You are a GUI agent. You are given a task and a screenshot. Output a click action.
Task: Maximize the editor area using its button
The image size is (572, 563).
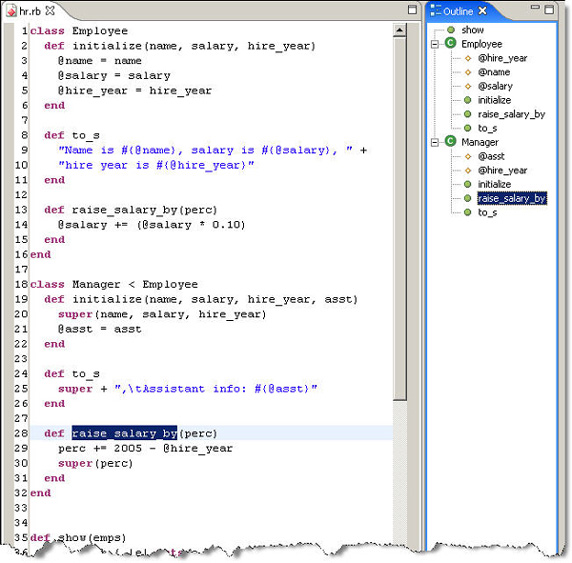[x=412, y=10]
